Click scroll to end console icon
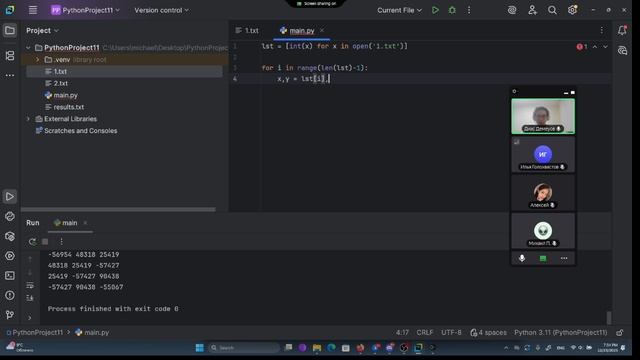Viewport: 640px width, 360px height. [30, 298]
